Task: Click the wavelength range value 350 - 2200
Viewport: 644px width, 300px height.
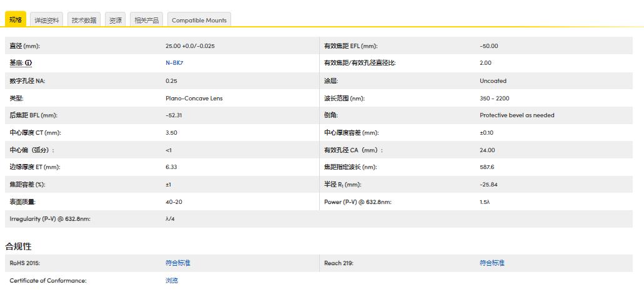Action: point(494,98)
